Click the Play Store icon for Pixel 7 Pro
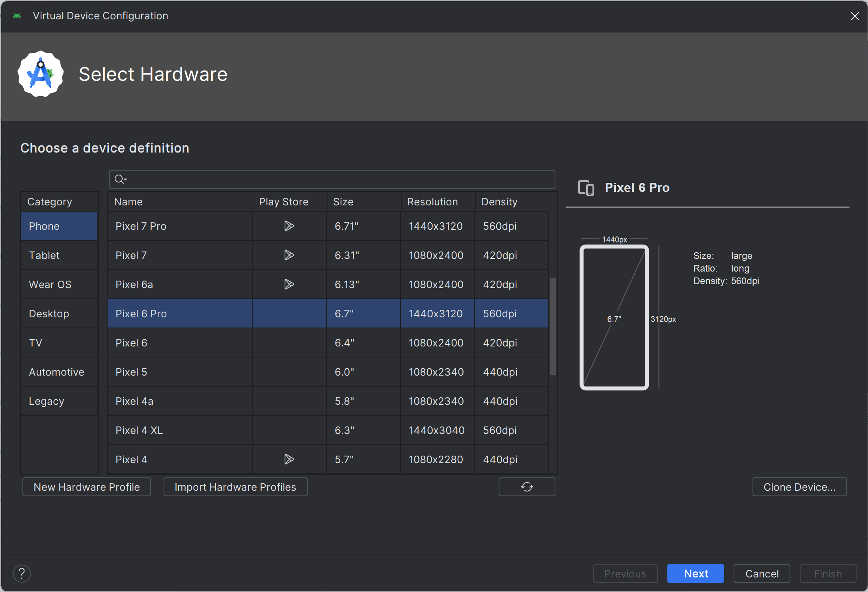 [289, 226]
